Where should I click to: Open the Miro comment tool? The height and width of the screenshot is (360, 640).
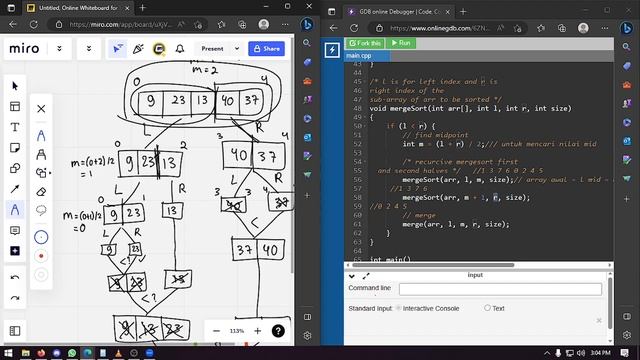click(15, 231)
